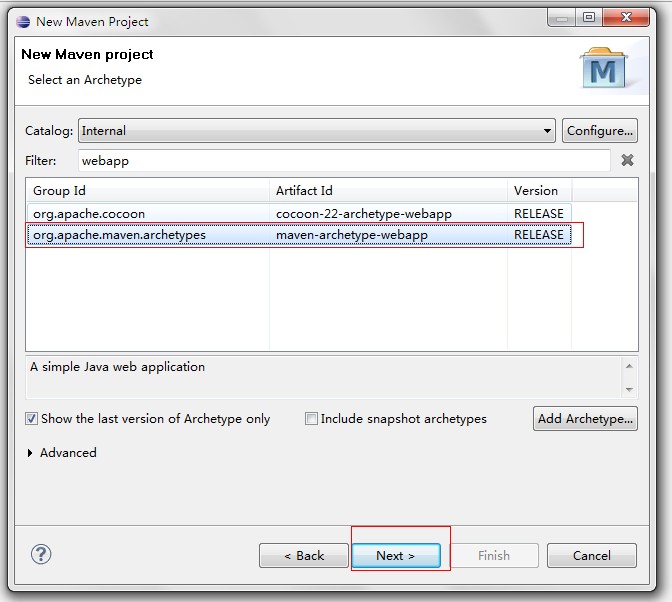Image resolution: width=672 pixels, height=602 pixels.
Task: Select the org.apache.maven.archetypes row
Action: pyautogui.click(x=299, y=235)
